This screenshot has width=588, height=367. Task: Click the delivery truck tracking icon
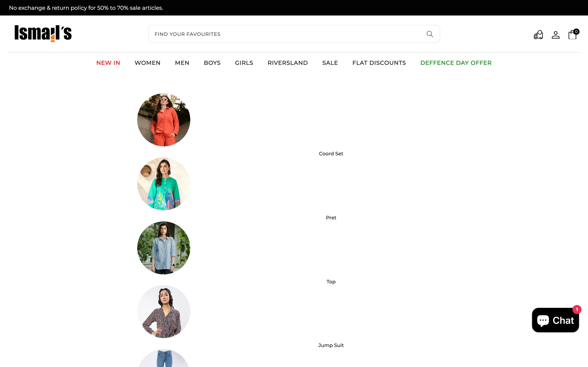coord(538,35)
